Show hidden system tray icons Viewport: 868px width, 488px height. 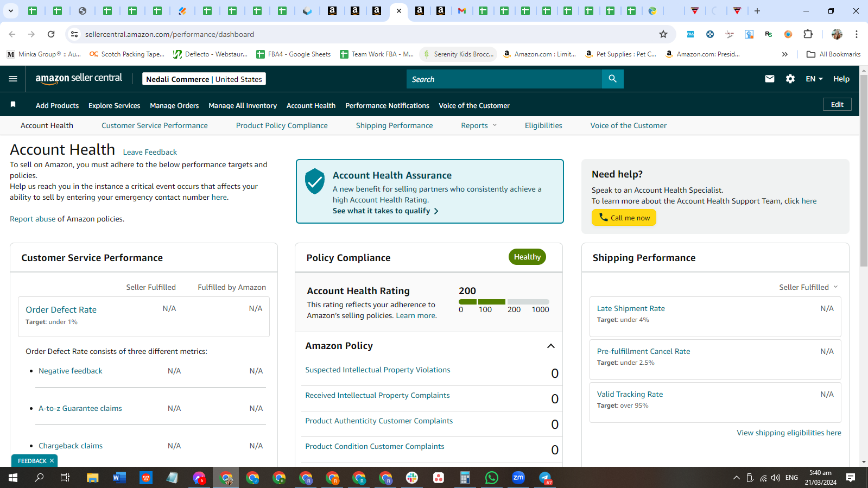(737, 478)
